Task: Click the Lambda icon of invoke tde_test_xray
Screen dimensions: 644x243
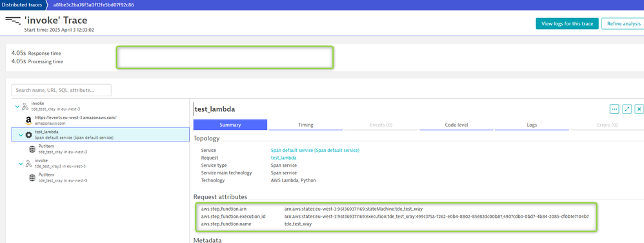Action: (25, 107)
